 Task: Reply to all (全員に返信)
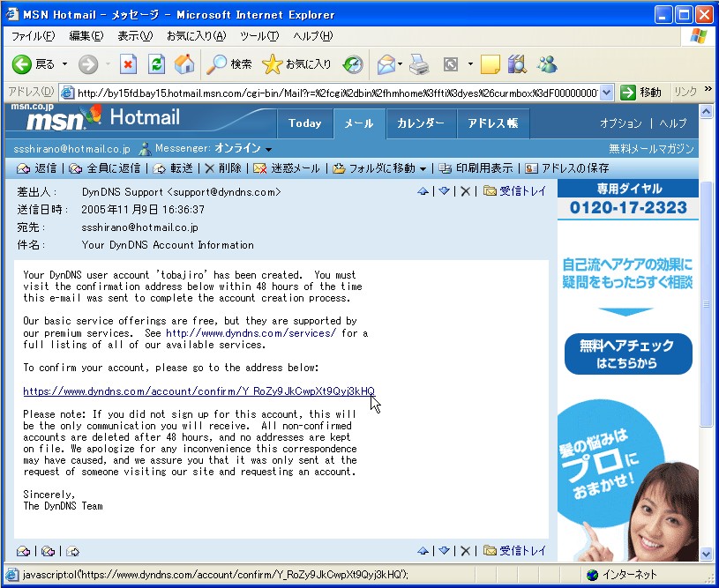point(105,168)
